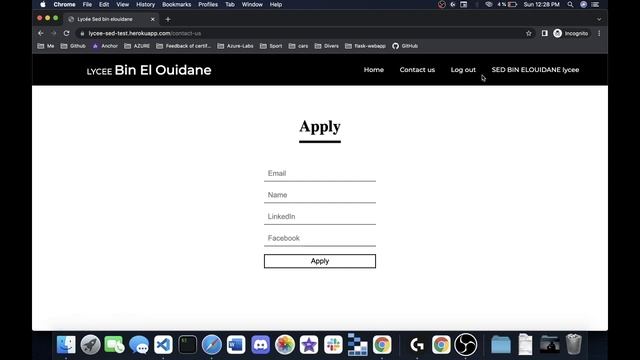Open the Trash in the dock
The image size is (640, 360).
[x=573, y=344]
